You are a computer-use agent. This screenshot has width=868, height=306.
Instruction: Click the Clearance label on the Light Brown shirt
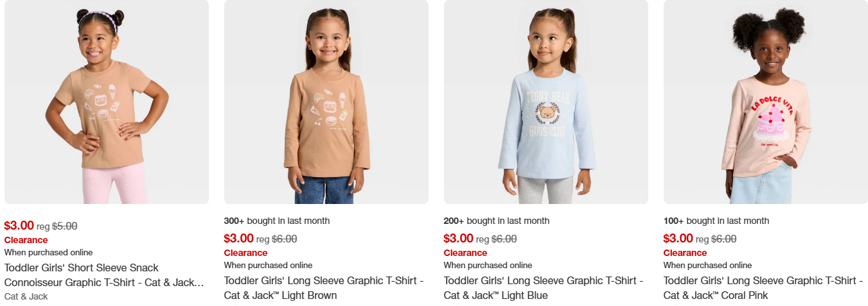coord(246,253)
